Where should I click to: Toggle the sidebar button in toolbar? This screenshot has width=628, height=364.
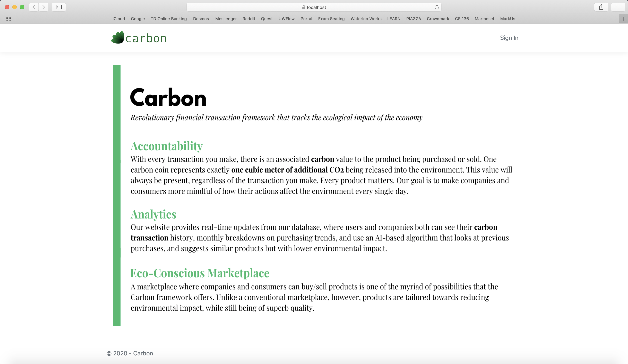tap(59, 7)
